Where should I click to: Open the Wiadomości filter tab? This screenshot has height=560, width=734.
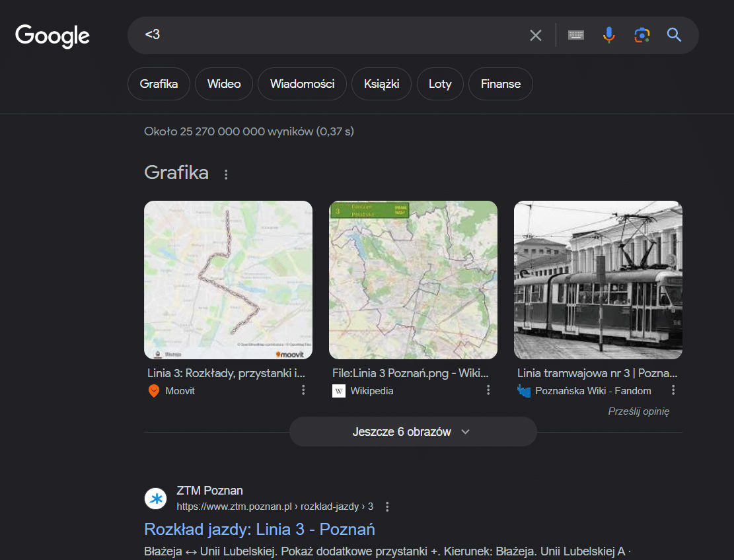(x=302, y=84)
